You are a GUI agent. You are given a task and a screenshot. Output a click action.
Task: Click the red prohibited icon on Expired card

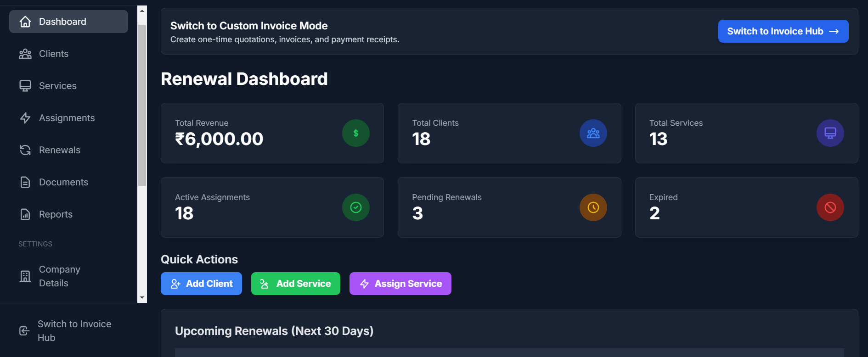pyautogui.click(x=830, y=207)
